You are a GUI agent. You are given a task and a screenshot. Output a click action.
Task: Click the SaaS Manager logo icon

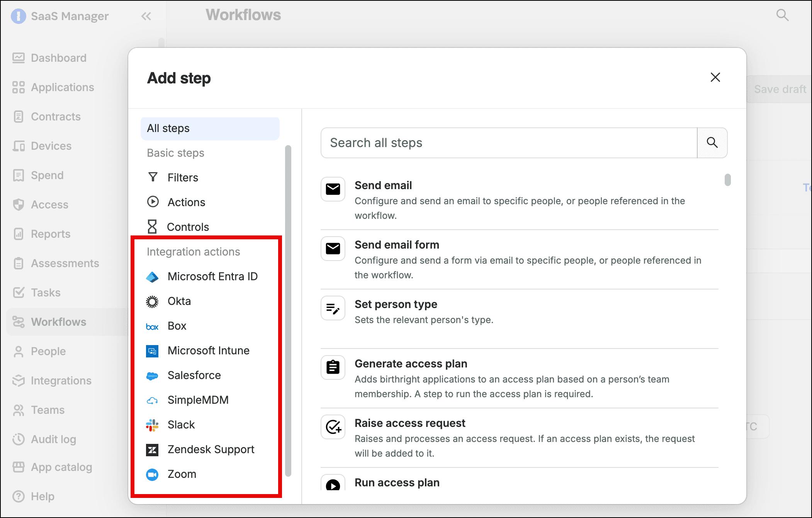18,16
